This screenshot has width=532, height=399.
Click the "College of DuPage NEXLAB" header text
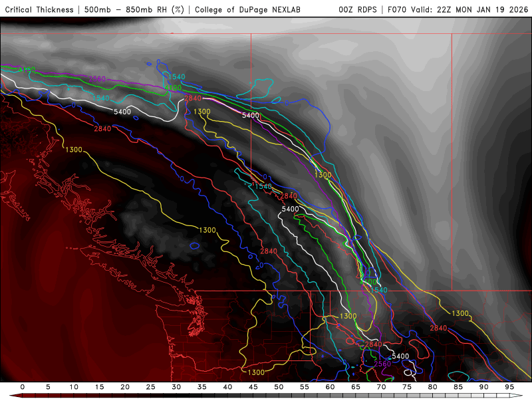[x=247, y=10]
